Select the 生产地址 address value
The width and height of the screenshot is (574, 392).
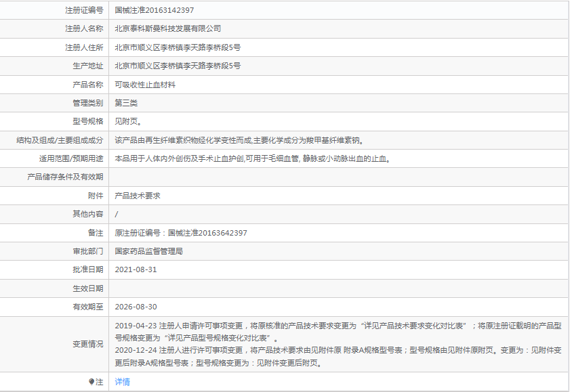[178, 66]
